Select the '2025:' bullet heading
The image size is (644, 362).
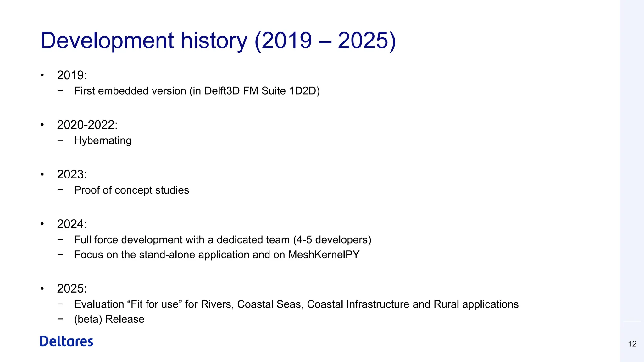point(72,288)
